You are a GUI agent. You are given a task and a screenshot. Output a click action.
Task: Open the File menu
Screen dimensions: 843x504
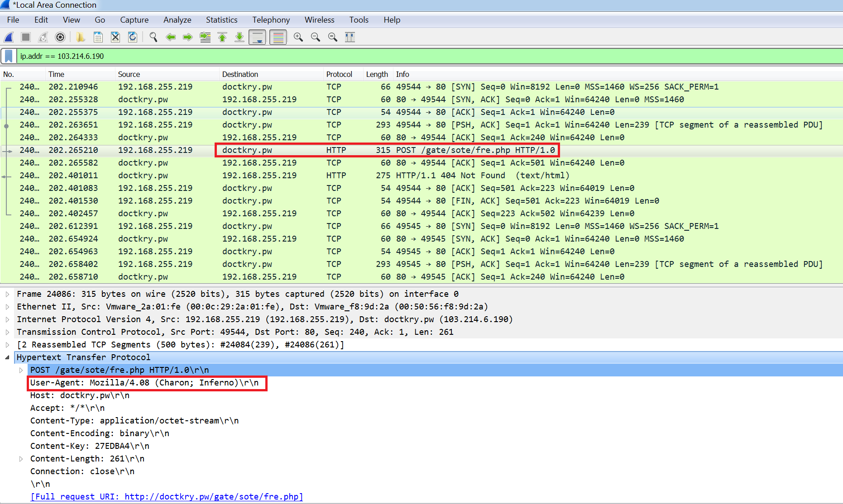[x=13, y=20]
